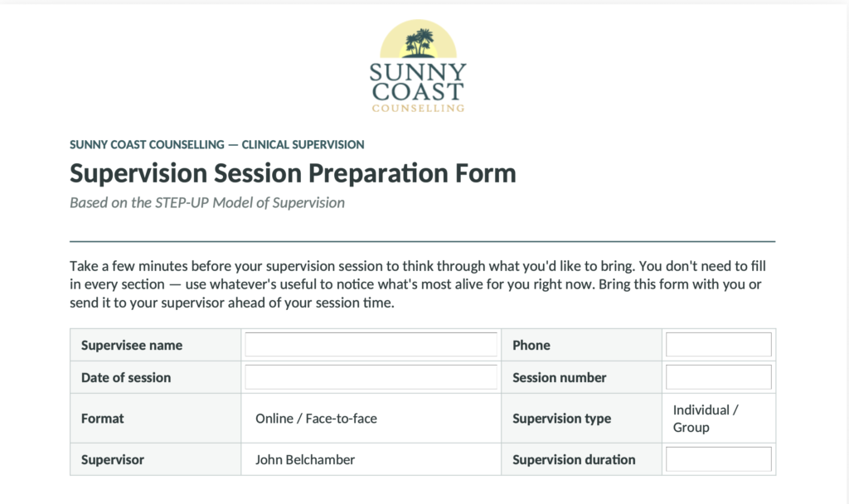Click the Supervisee name label cell

(x=155, y=345)
